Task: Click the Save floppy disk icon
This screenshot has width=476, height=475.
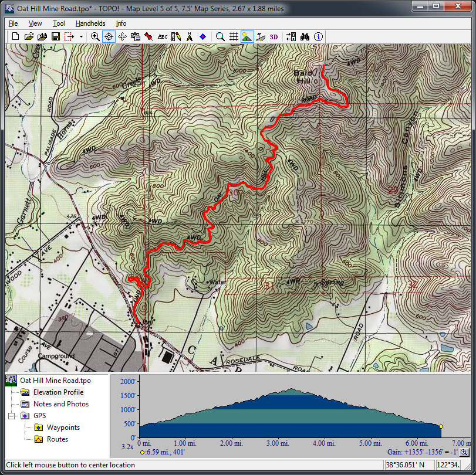Action: pos(55,36)
